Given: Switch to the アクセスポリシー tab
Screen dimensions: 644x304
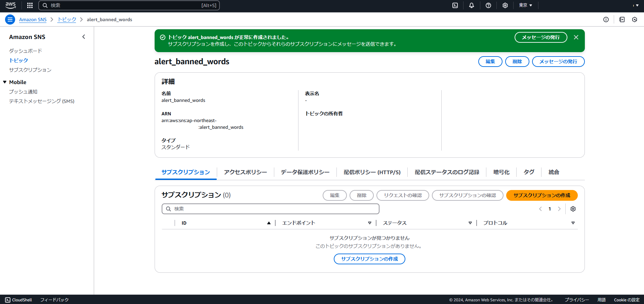Looking at the screenshot, I should (x=245, y=172).
